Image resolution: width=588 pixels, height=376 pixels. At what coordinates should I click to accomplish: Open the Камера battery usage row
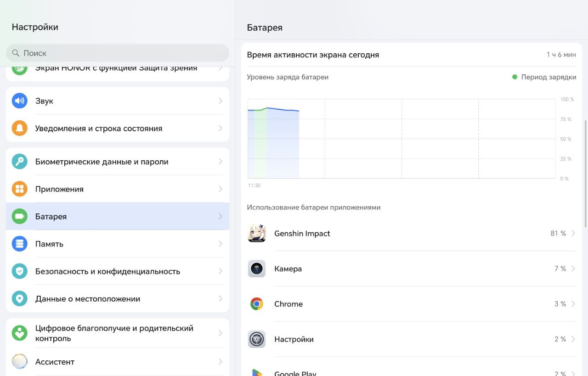[412, 269]
